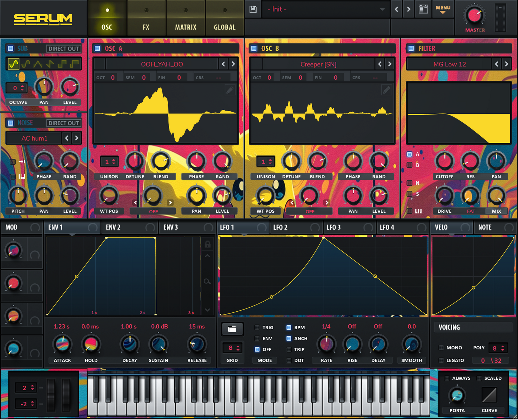518x420 pixels.
Task: Toggle the SUB oscillator enable switch
Action: (10, 48)
